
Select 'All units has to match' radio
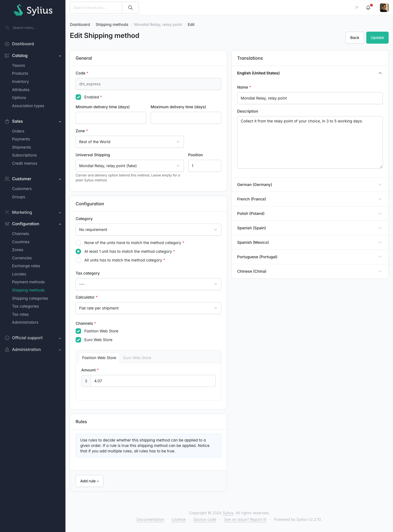coord(78,260)
